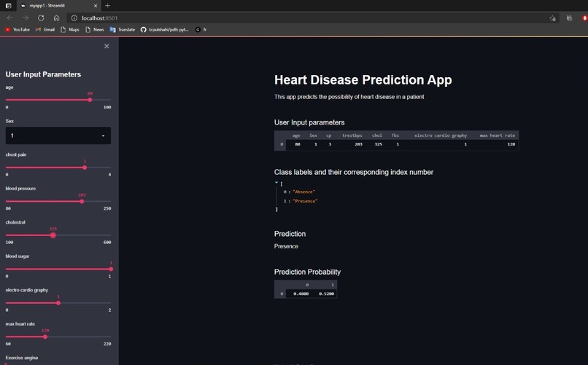Click the max heart rate slider handle
The width and height of the screenshot is (588, 365).
(45, 337)
